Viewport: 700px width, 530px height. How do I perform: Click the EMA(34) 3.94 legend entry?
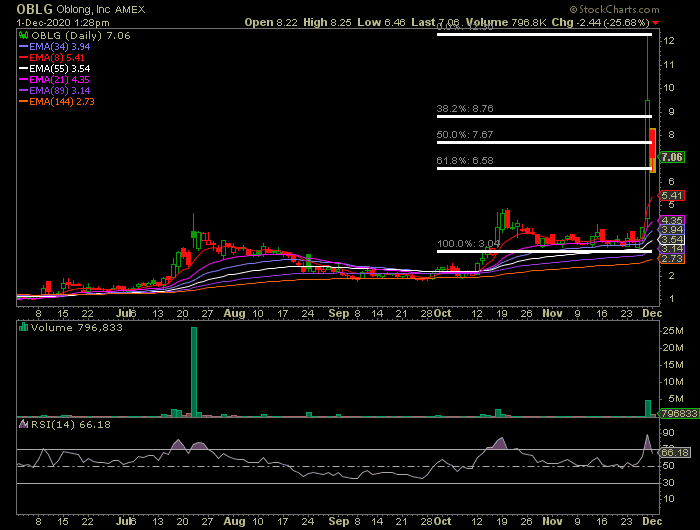[x=54, y=46]
